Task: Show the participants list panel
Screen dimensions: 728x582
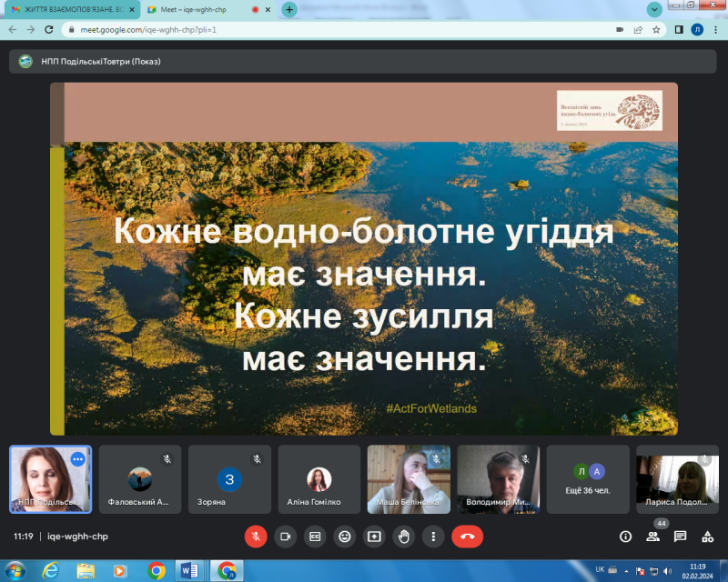Action: tap(652, 537)
